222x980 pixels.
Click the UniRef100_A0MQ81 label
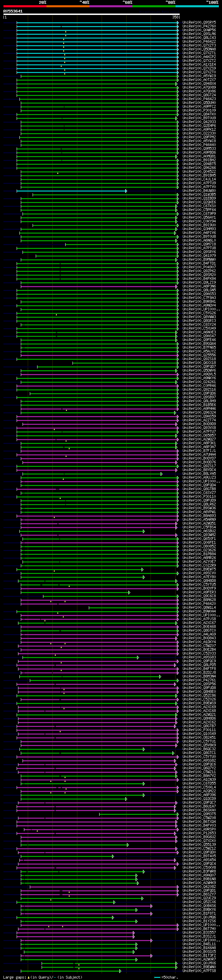[199, 156]
